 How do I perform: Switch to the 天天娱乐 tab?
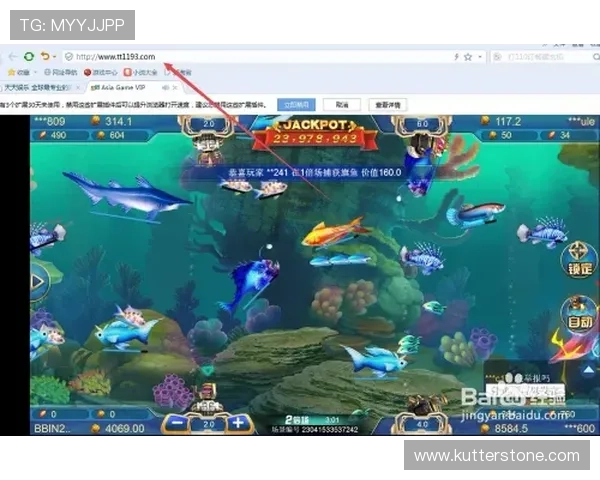point(38,88)
